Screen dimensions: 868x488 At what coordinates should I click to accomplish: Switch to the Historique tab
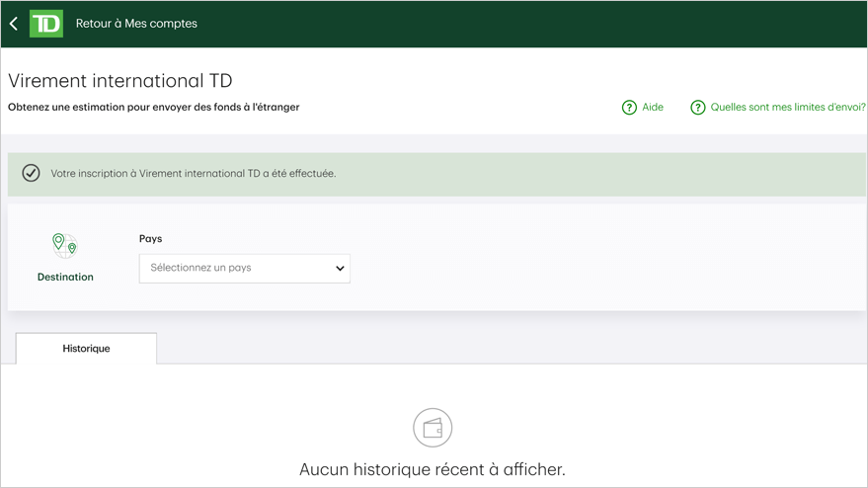86,349
